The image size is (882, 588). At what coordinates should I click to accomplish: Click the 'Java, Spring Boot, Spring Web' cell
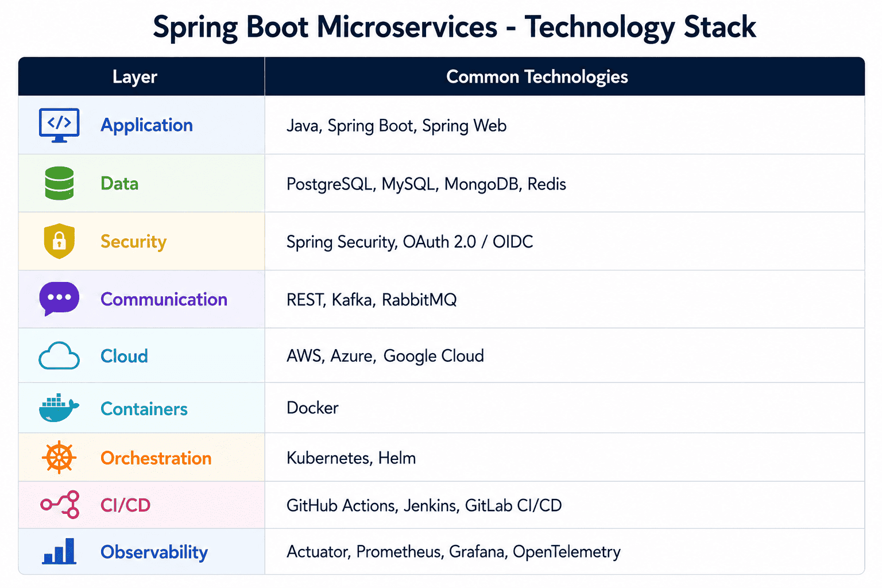click(x=564, y=125)
